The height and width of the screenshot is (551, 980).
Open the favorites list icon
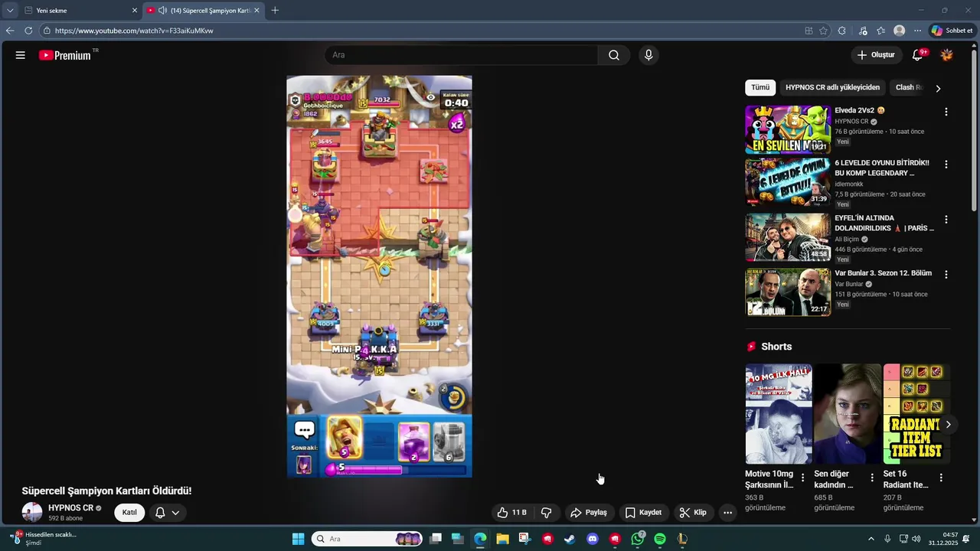coord(881,31)
